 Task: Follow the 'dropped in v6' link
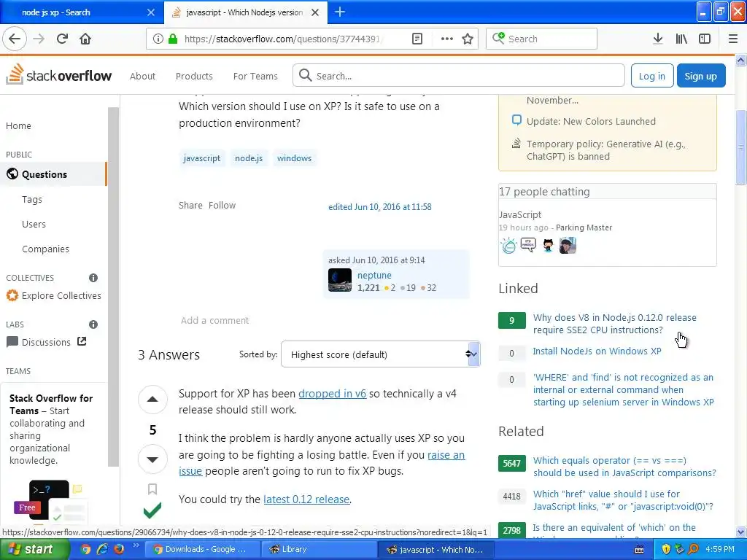pos(332,394)
